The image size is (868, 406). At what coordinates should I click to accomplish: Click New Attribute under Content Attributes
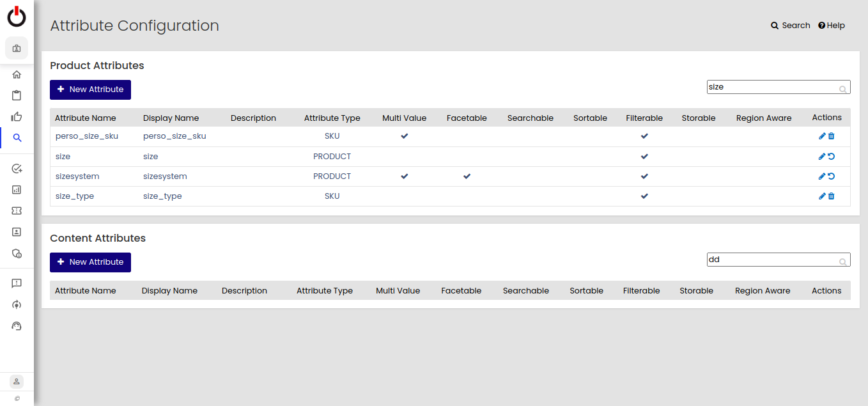click(x=90, y=262)
